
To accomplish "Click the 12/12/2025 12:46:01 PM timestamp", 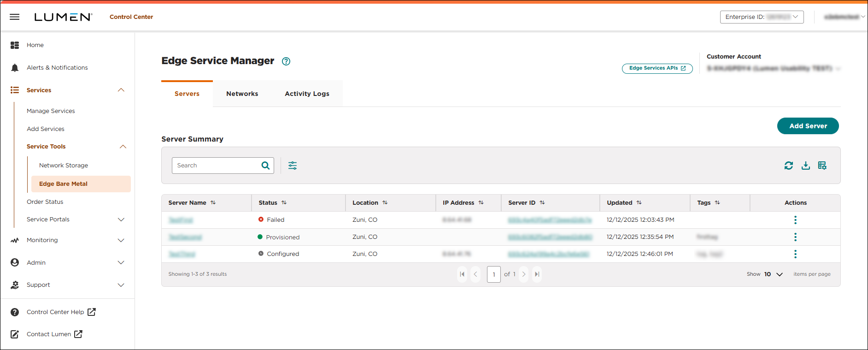I will click(640, 254).
